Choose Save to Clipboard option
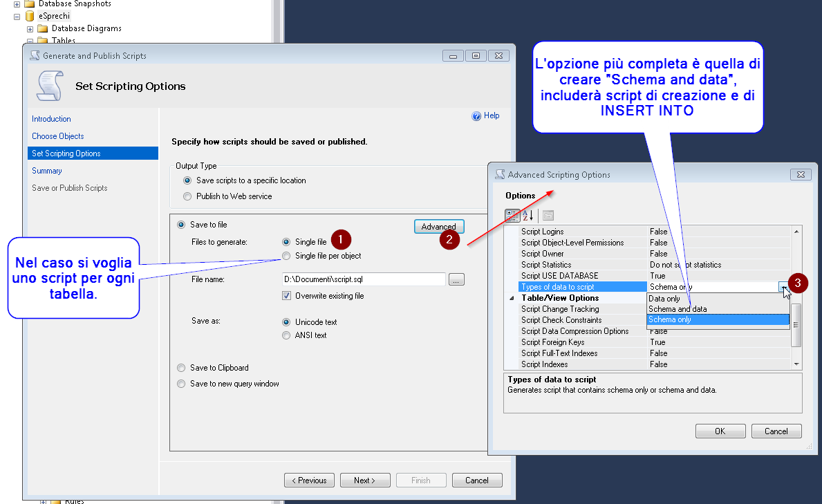Screen dimensions: 822x504 coord(181,368)
